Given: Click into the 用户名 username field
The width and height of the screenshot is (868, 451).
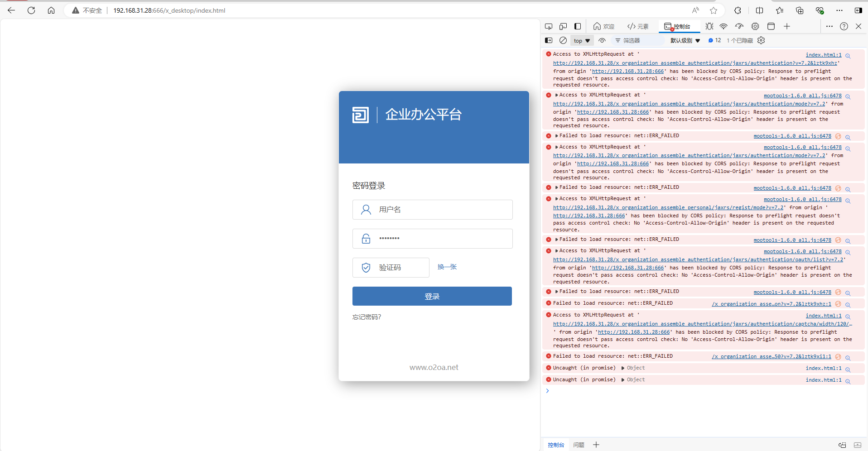Looking at the screenshot, I should click(x=433, y=210).
